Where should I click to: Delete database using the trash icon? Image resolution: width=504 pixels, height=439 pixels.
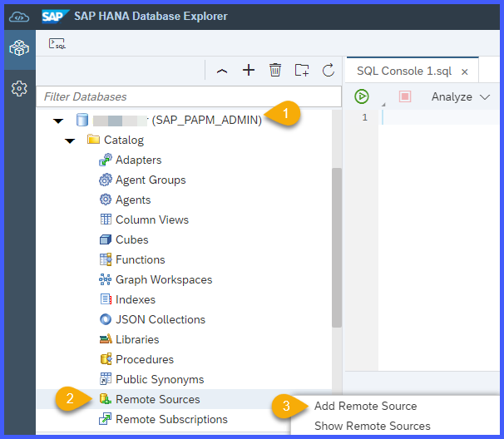point(275,70)
